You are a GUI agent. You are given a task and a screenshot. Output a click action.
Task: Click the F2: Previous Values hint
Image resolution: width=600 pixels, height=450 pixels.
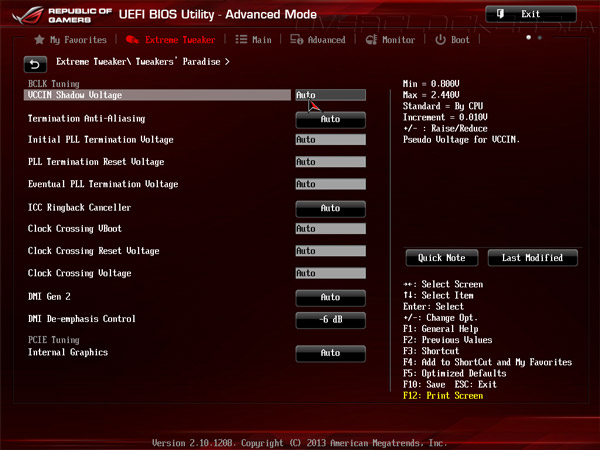point(447,340)
